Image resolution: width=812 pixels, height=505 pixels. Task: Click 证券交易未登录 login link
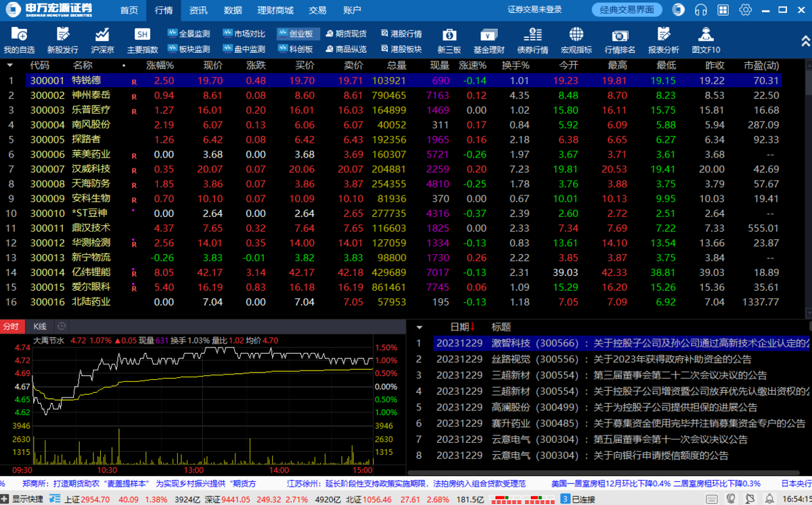coord(535,9)
